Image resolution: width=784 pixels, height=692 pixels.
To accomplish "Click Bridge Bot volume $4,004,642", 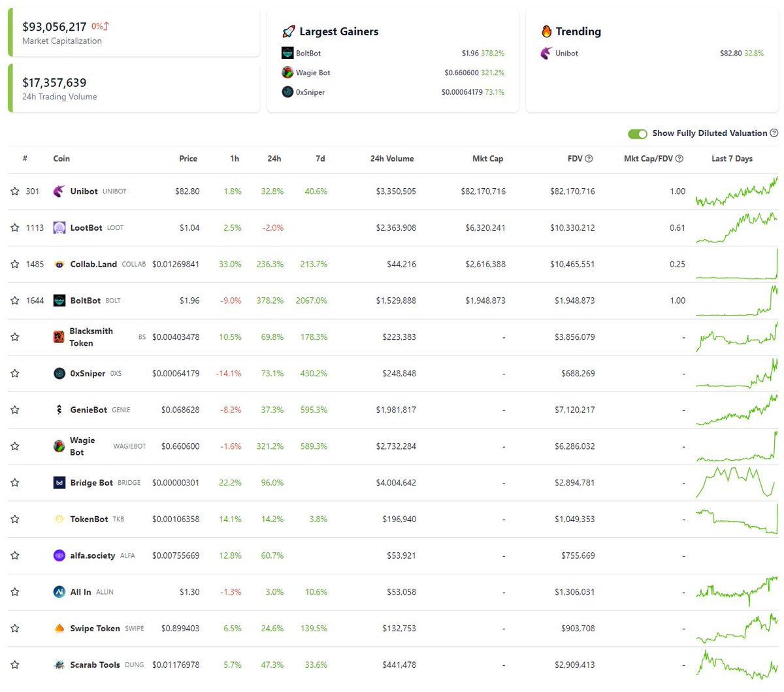I will pyautogui.click(x=396, y=483).
